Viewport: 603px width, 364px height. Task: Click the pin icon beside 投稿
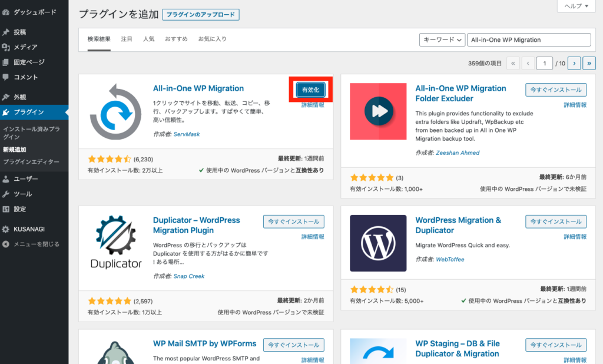[5, 32]
